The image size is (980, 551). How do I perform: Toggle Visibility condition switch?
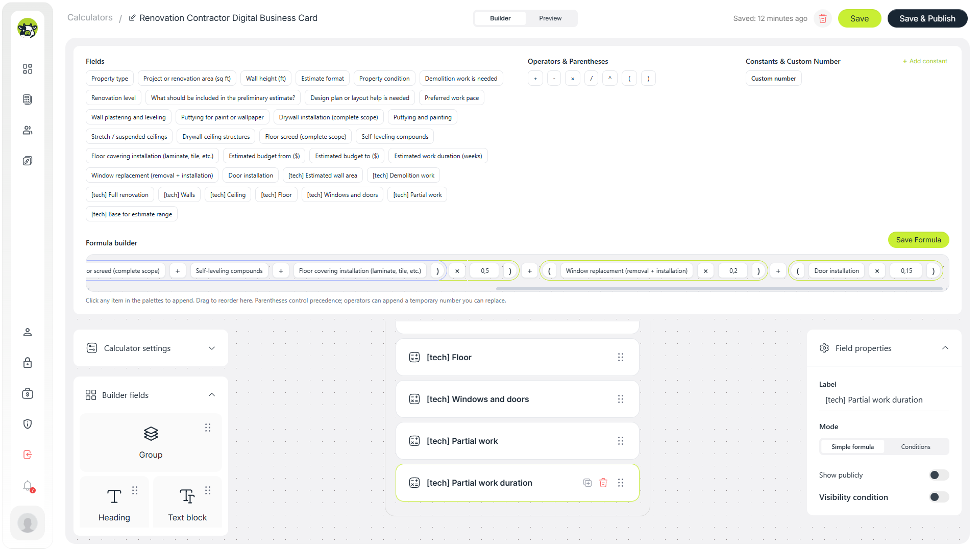(x=939, y=497)
